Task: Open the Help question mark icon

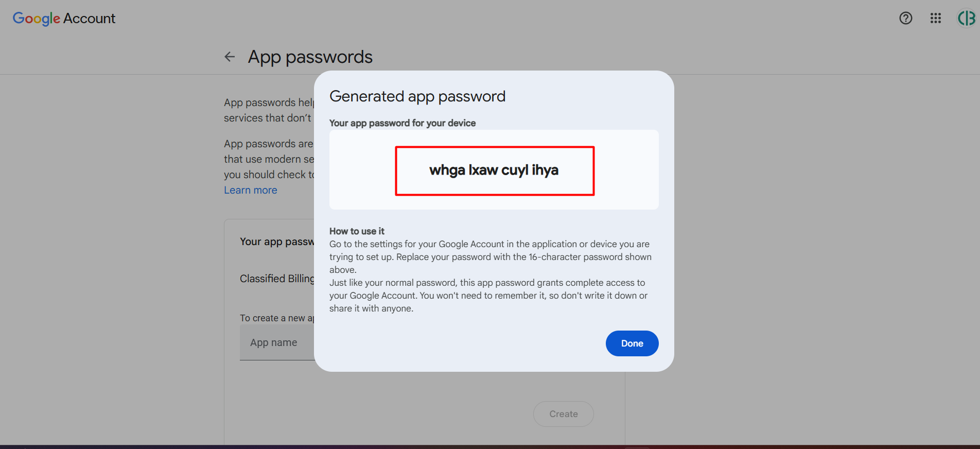Action: click(905, 19)
